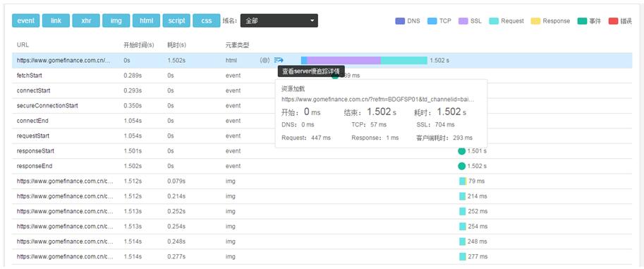
Task: Open the 域名 dropdown showing 全部
Action: (279, 20)
